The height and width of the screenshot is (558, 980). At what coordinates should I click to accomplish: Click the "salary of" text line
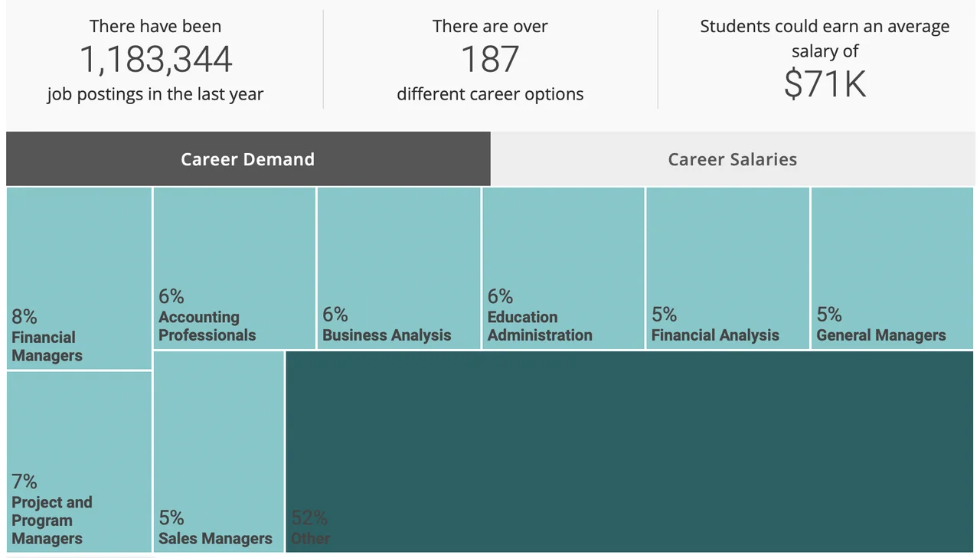tap(825, 51)
